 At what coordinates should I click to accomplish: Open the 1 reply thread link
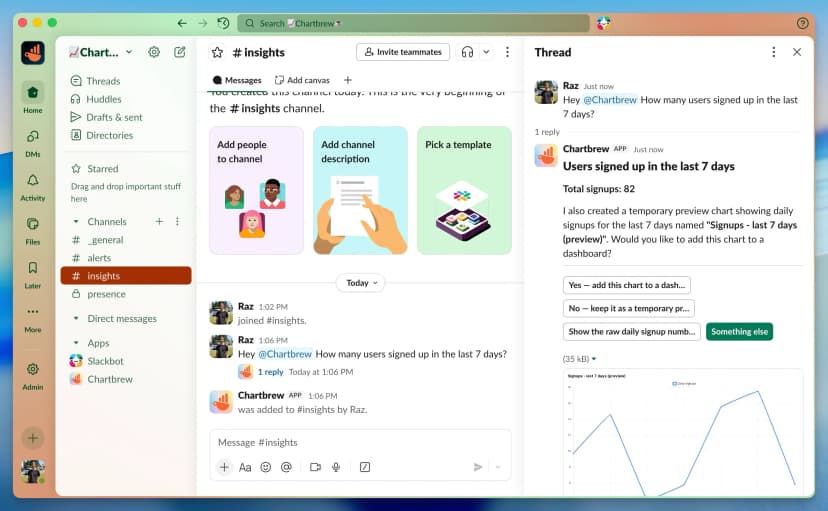click(270, 372)
